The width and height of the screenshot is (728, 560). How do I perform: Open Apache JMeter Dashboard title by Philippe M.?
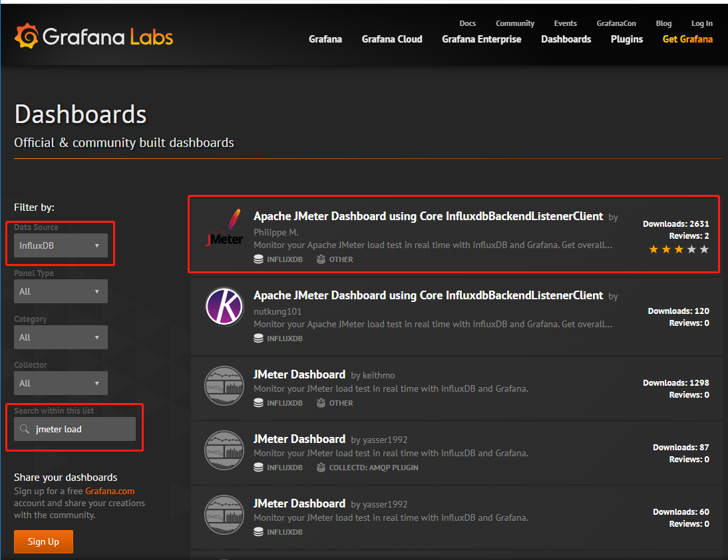click(x=428, y=216)
